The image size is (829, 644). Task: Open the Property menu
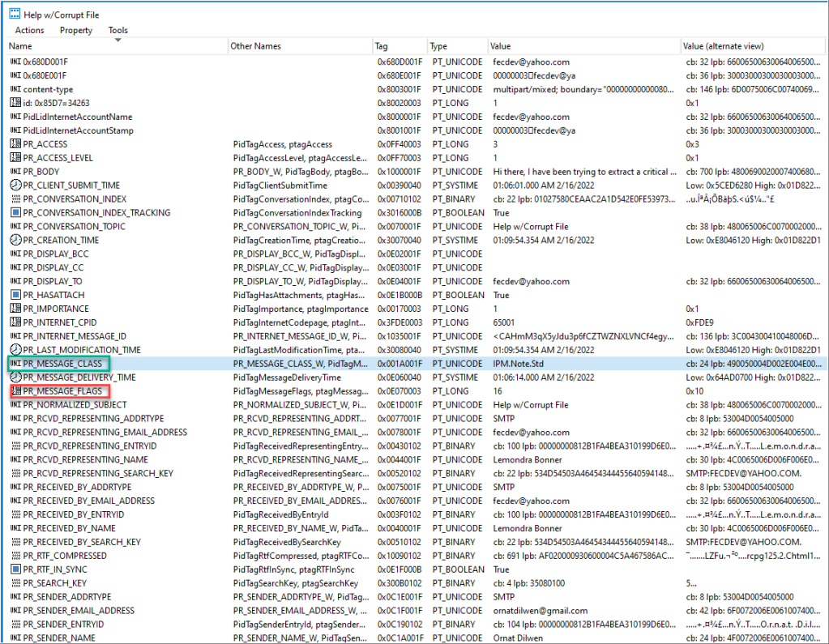76,31
